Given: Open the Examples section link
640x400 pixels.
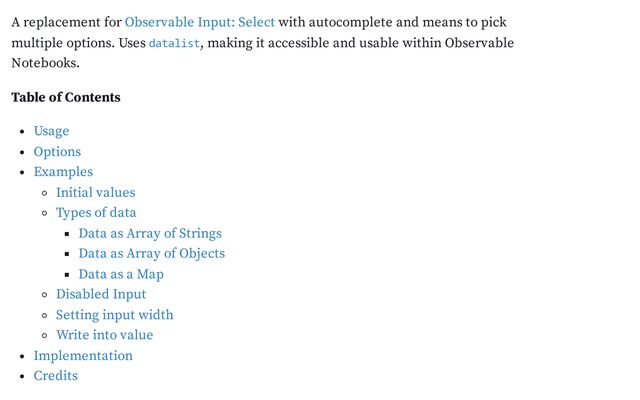Looking at the screenshot, I should click(63, 172).
